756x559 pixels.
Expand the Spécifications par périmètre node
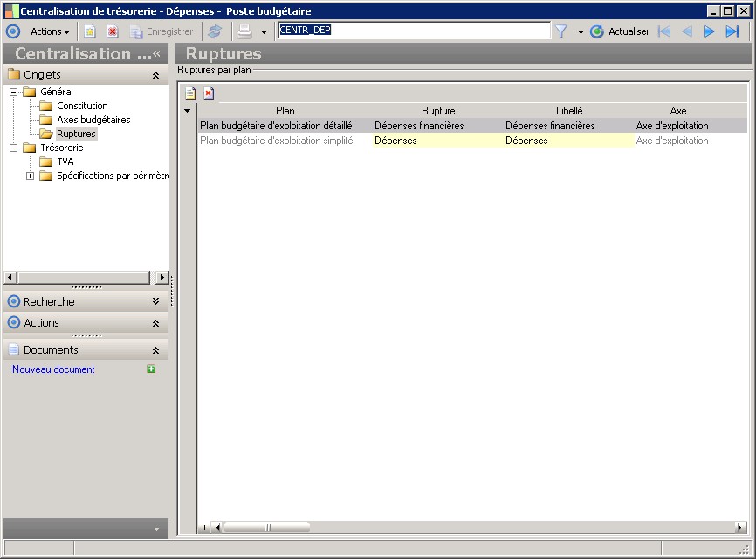(x=30, y=176)
